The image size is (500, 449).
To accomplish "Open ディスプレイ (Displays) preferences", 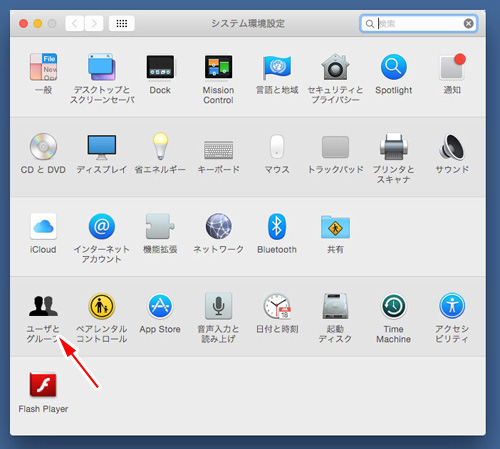I will coord(102,147).
